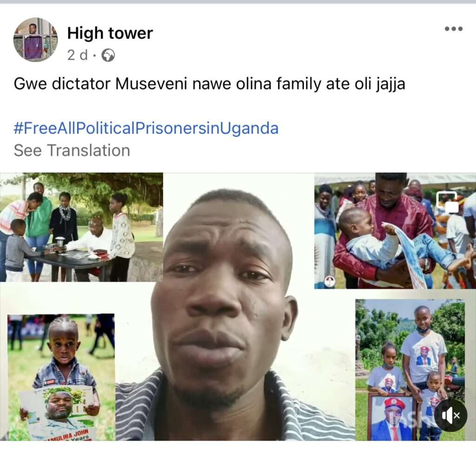Tap the photo of children with framed portrait

click(x=410, y=370)
